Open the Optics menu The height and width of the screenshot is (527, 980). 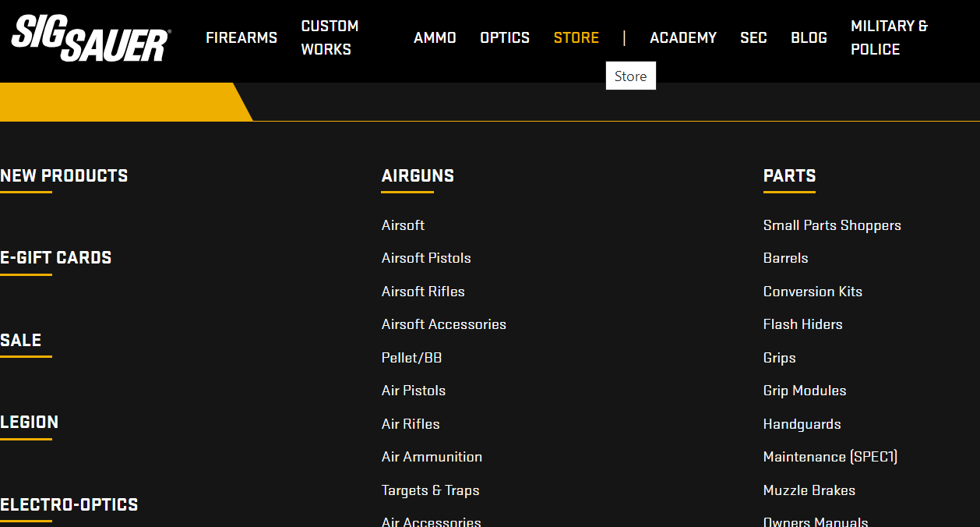[505, 37]
